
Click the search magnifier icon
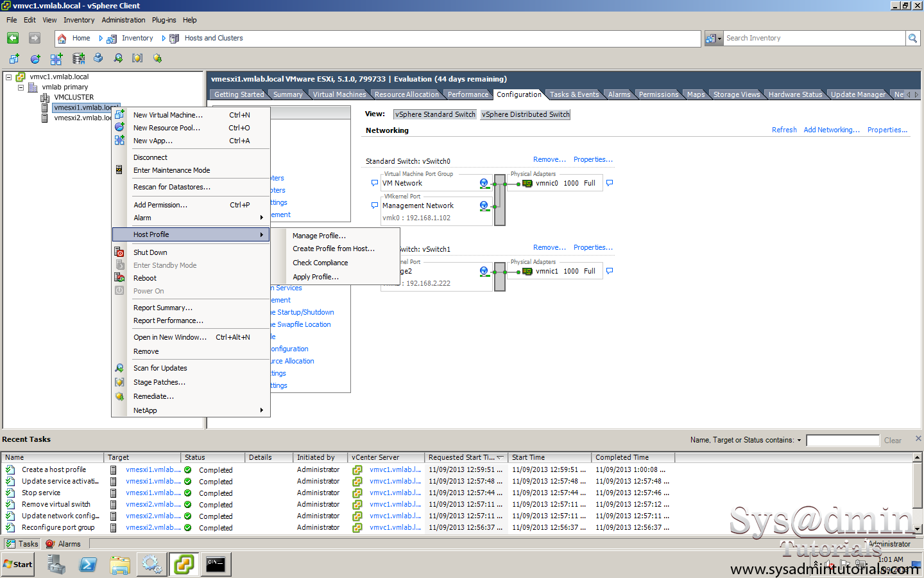(x=912, y=39)
